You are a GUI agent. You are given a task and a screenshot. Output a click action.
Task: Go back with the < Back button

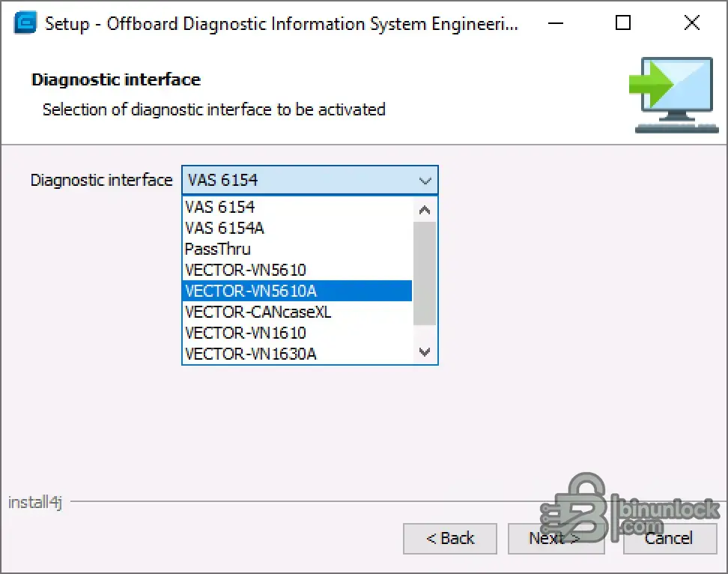[450, 539]
